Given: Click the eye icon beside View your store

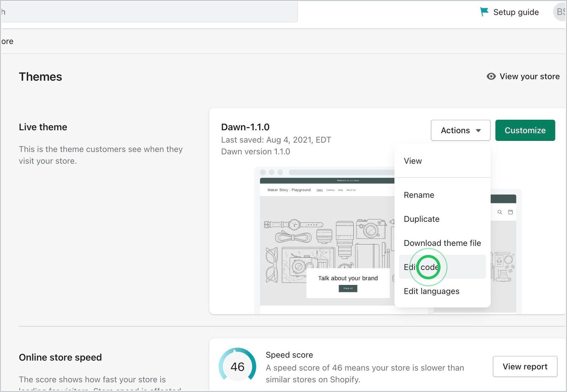Looking at the screenshot, I should [x=491, y=76].
